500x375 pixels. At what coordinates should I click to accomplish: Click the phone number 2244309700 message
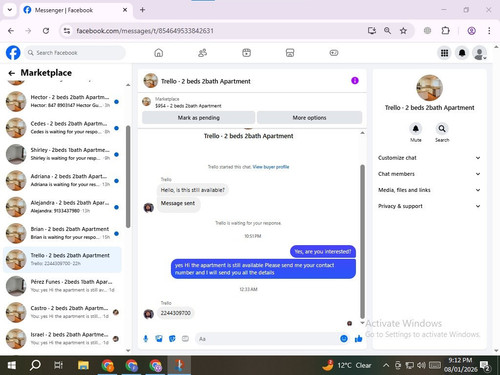pos(176,313)
